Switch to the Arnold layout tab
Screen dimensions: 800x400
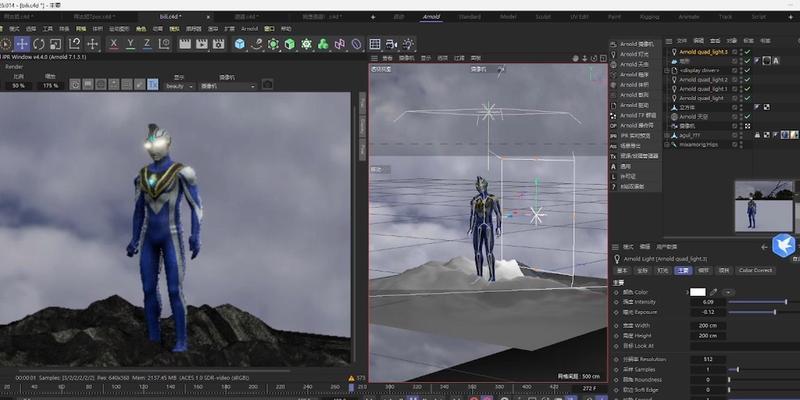tap(431, 17)
